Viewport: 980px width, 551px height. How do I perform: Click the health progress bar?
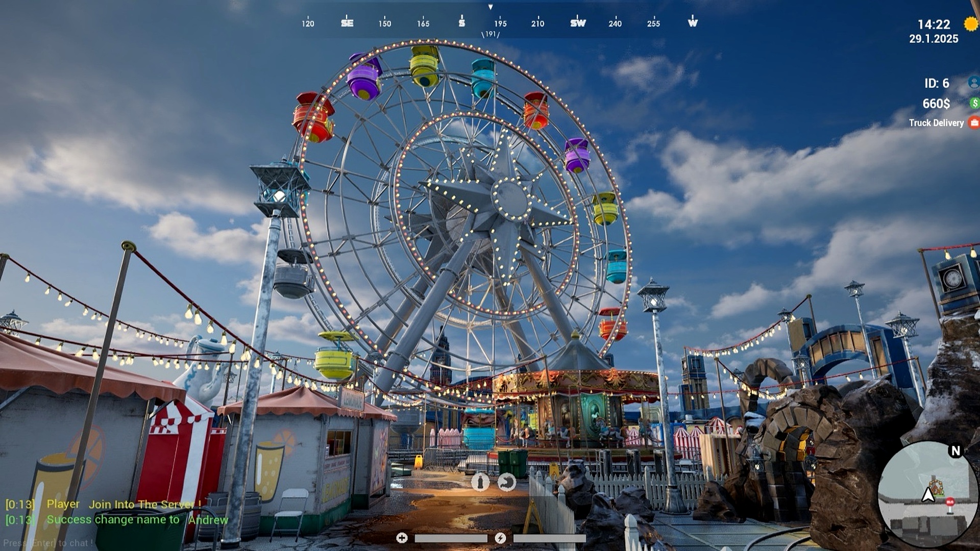tap(451, 537)
